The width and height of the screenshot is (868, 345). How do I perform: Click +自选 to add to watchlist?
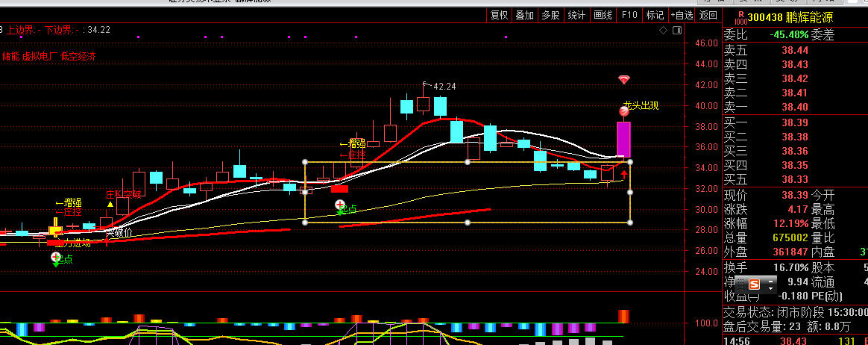pyautogui.click(x=682, y=15)
